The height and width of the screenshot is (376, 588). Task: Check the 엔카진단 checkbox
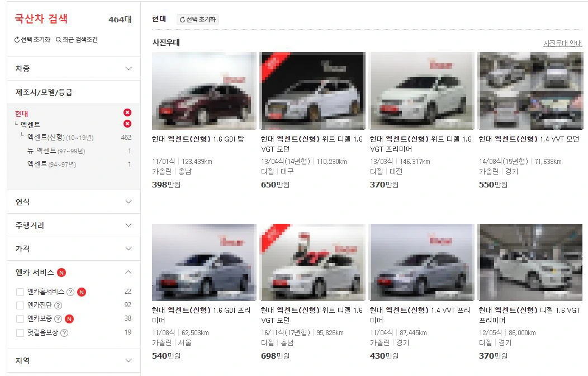click(x=20, y=305)
